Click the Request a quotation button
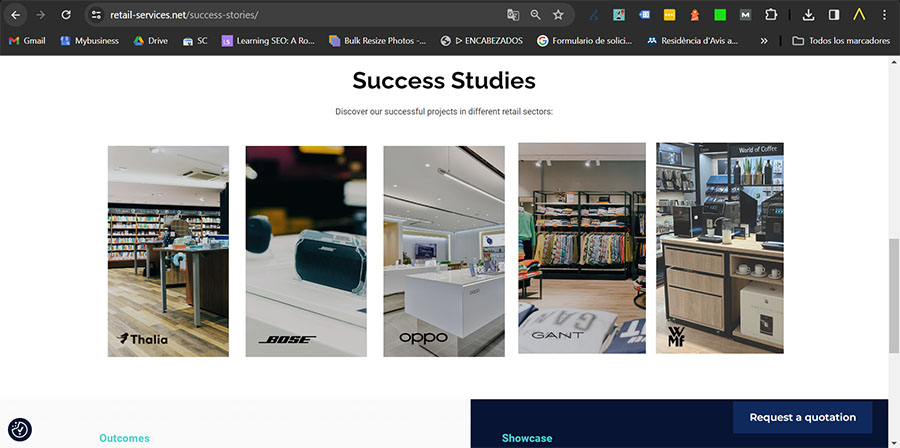 click(x=802, y=418)
